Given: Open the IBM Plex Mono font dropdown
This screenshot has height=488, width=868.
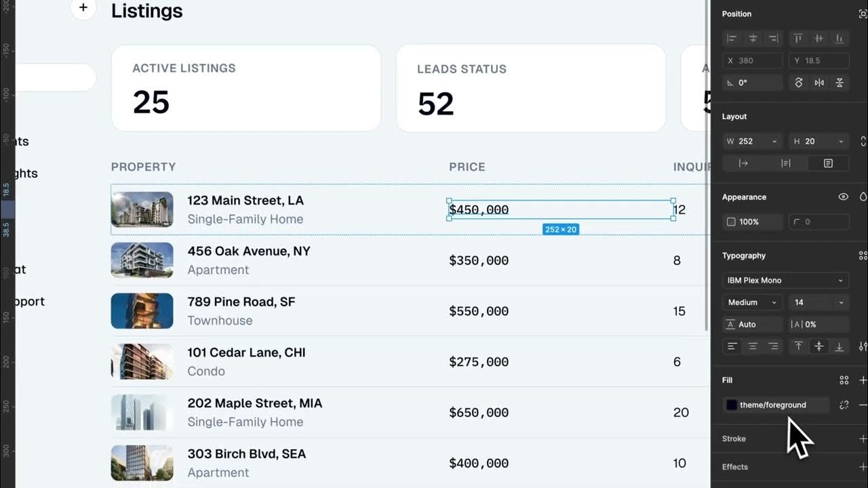Looking at the screenshot, I should 786,281.
